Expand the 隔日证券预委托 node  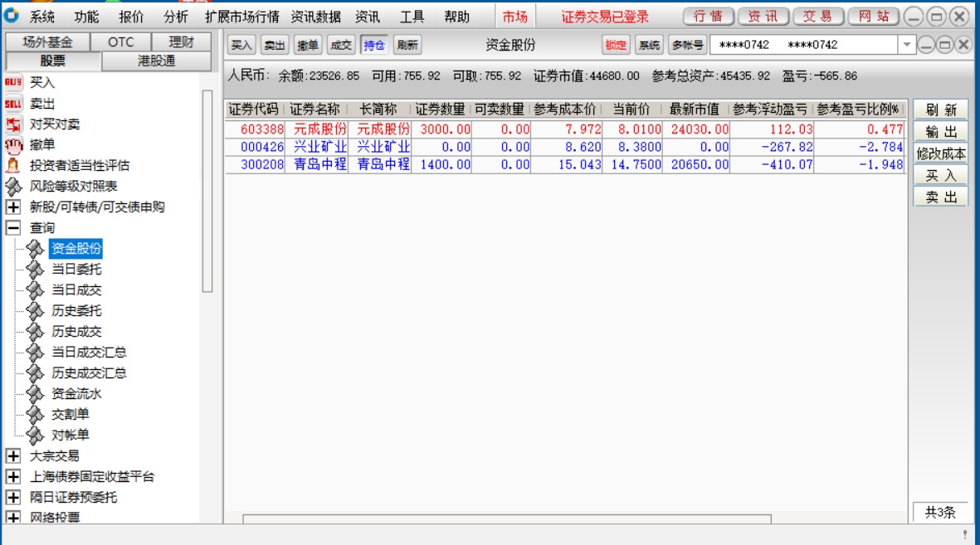(x=13, y=497)
